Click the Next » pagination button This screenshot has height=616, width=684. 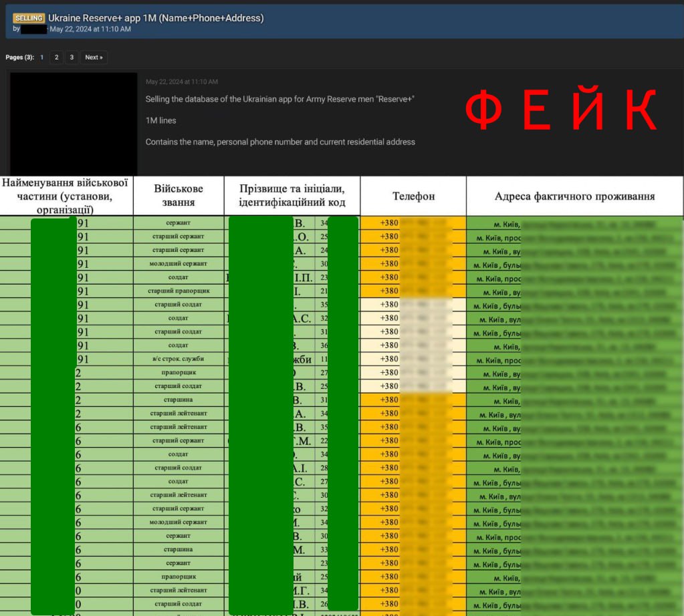[x=94, y=57]
